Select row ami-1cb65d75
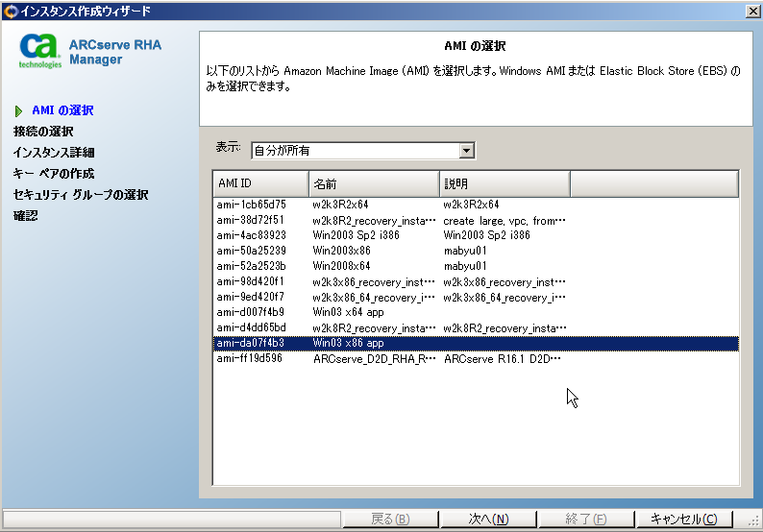 [476, 205]
